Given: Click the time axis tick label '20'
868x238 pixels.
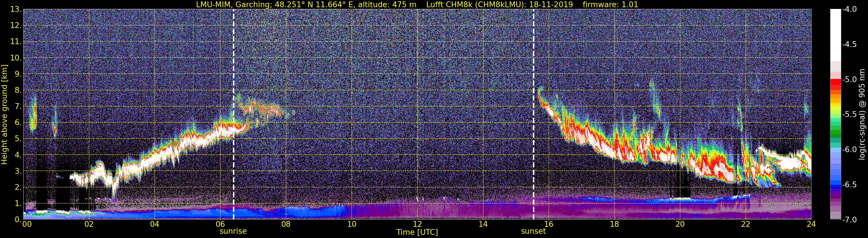Looking at the screenshot, I should click(x=680, y=224).
